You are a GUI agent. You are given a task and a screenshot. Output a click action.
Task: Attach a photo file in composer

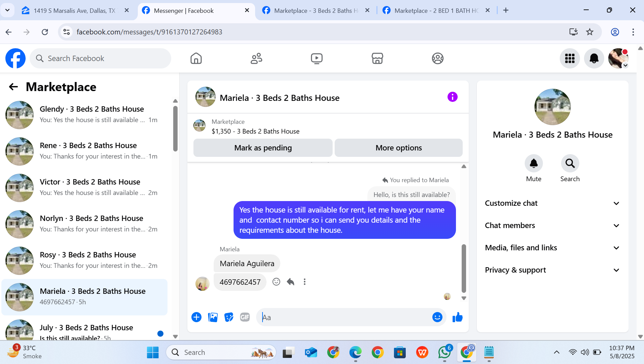pyautogui.click(x=213, y=317)
